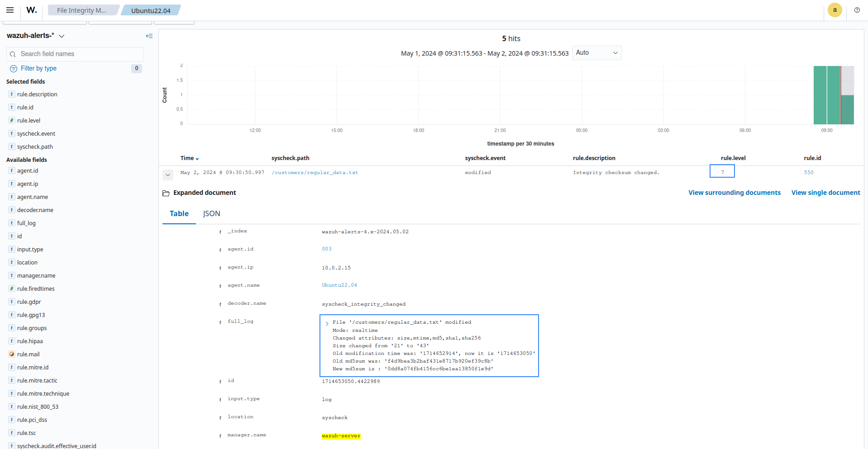This screenshot has height=449, width=868.
Task: Collapse the fields sidebar panel
Action: (x=149, y=36)
